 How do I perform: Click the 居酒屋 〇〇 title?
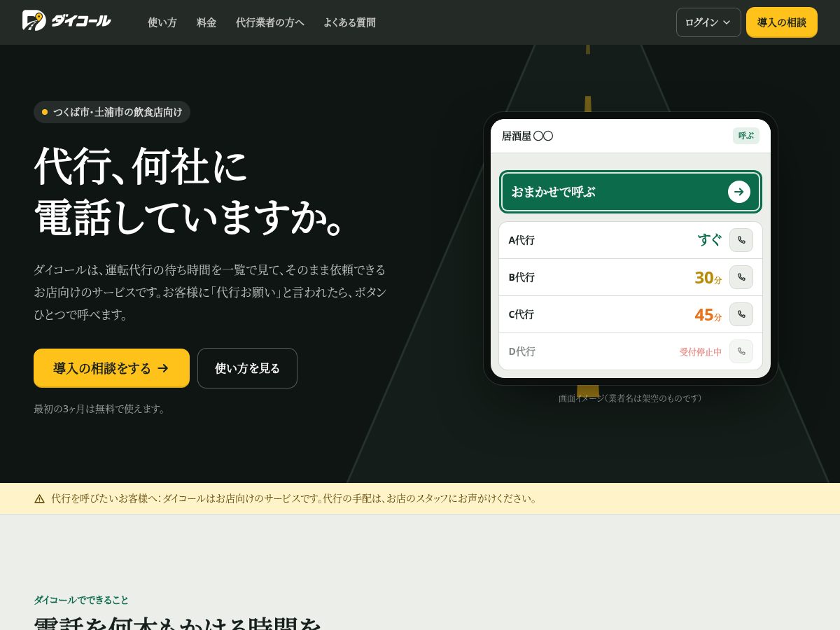pyautogui.click(x=527, y=136)
